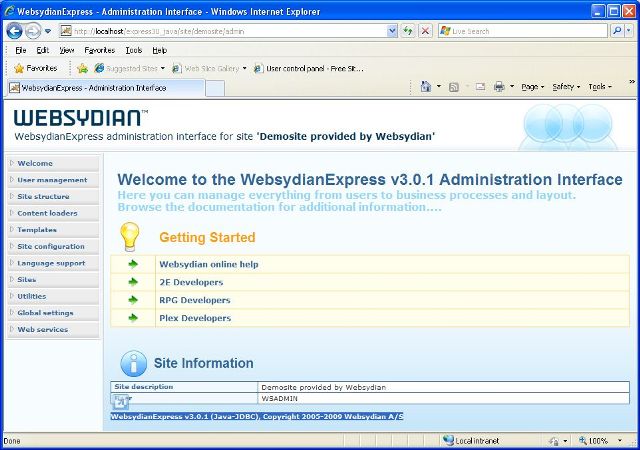This screenshot has height=450, width=640.
Task: Click the browser Back arrow button
Action: pos(14,31)
